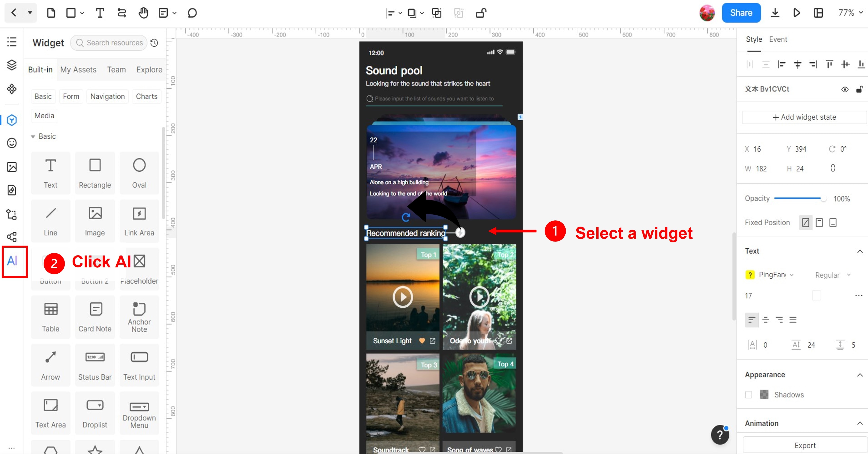The width and height of the screenshot is (868, 454).
Task: Switch to the Event tab
Action: [x=778, y=39]
